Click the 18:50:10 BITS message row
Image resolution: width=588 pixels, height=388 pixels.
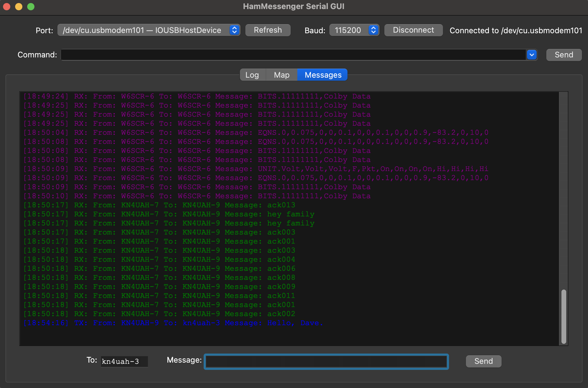click(x=197, y=196)
